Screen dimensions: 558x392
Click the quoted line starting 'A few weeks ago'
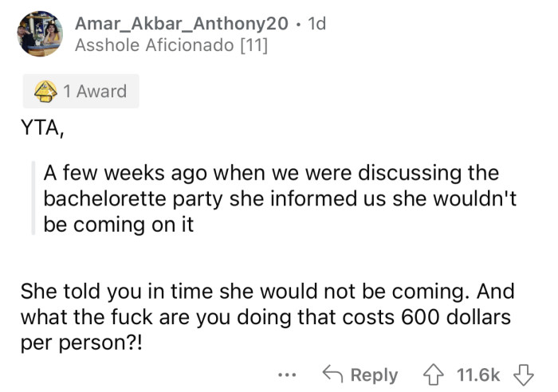[x=271, y=172]
